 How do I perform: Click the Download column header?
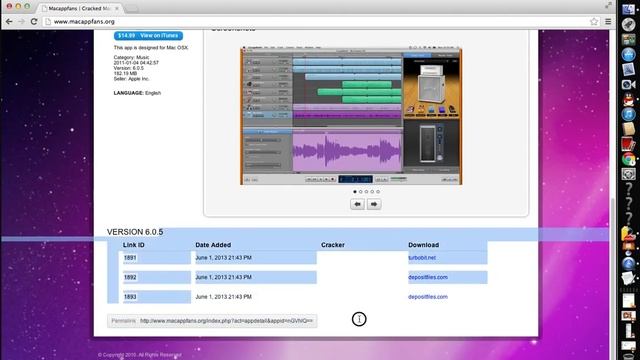click(x=424, y=245)
